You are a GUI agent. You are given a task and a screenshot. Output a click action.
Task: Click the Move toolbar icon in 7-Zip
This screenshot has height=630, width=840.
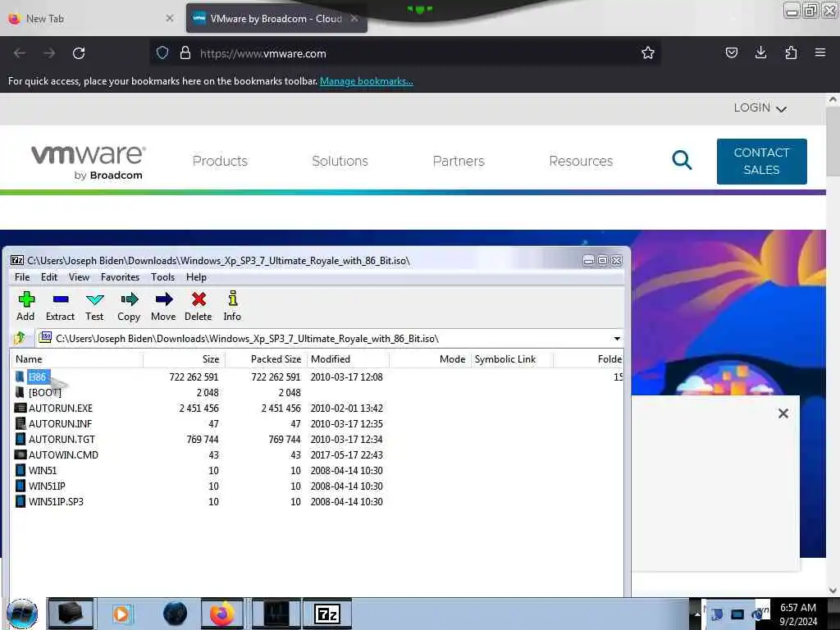(163, 306)
